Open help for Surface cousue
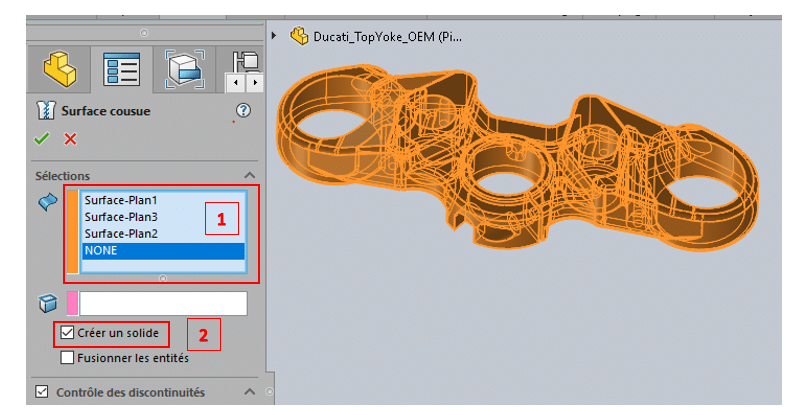Viewport: 804px width, 415px height. (243, 110)
